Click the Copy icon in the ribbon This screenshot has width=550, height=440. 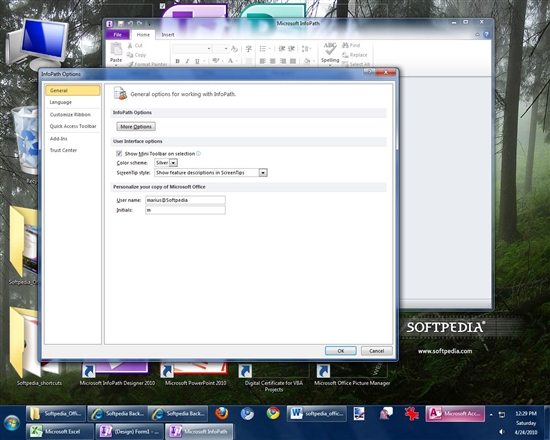click(130, 55)
